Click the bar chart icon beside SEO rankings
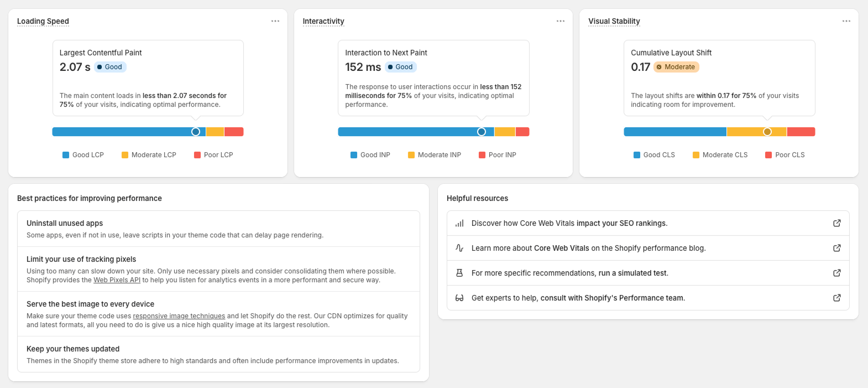Image resolution: width=868 pixels, height=388 pixels. (459, 224)
